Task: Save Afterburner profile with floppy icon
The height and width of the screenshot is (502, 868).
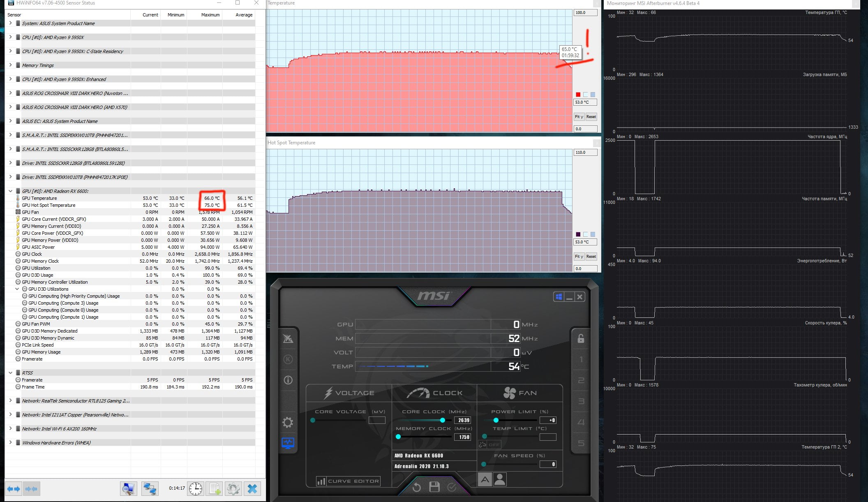Action: pos(434,487)
